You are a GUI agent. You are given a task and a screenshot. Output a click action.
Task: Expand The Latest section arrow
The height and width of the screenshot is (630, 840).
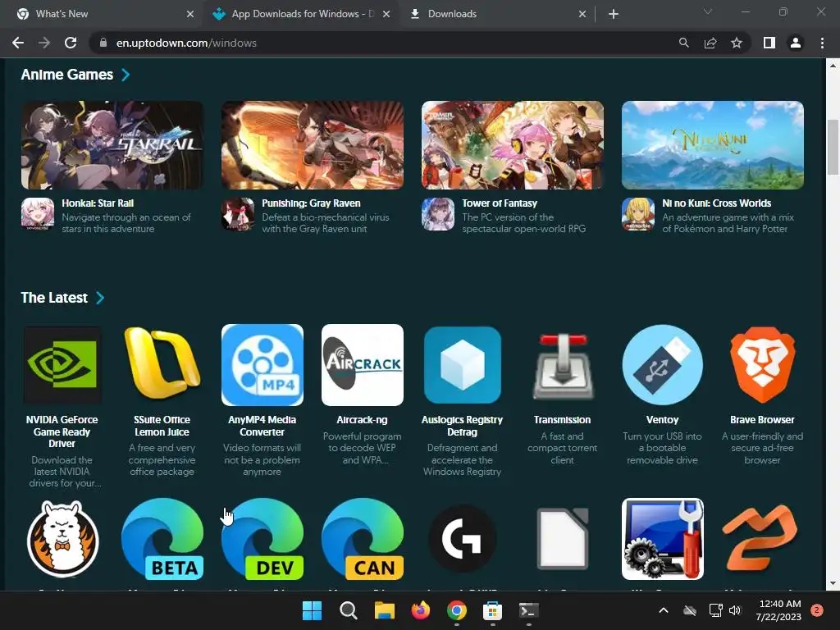pyautogui.click(x=100, y=298)
